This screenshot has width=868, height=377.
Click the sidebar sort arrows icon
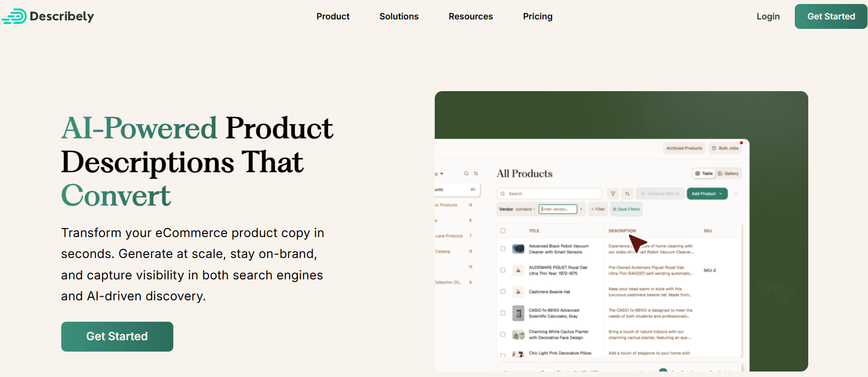476,174
